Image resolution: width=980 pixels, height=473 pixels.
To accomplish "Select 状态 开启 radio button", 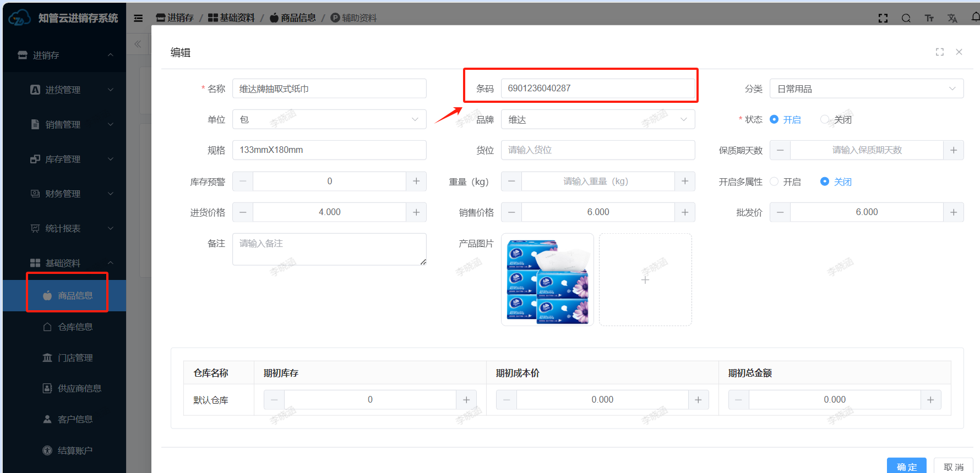I will pyautogui.click(x=774, y=119).
